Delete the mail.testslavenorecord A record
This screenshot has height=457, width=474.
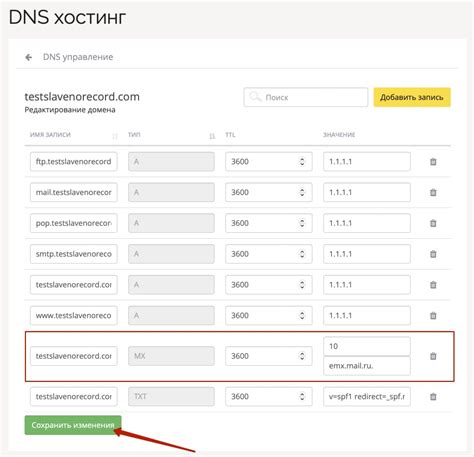point(433,193)
